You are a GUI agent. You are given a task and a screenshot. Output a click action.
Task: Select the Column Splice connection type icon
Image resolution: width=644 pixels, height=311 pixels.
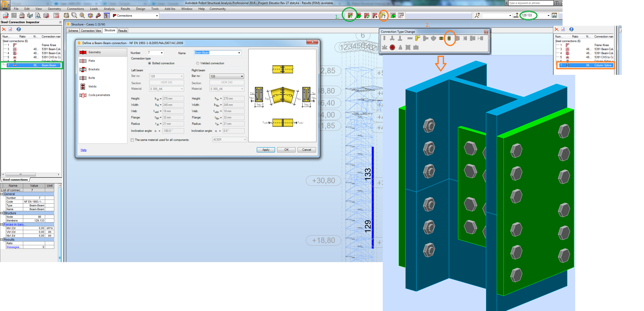tap(449, 38)
